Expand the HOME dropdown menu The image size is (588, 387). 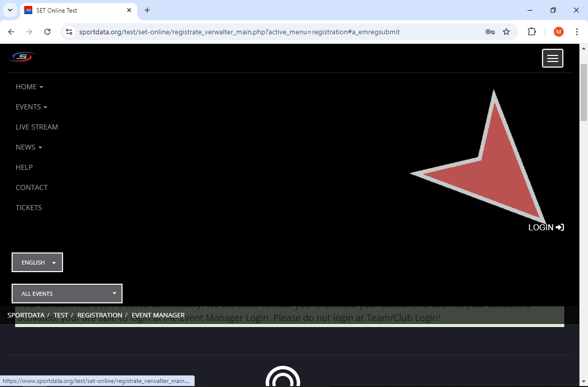[29, 87]
